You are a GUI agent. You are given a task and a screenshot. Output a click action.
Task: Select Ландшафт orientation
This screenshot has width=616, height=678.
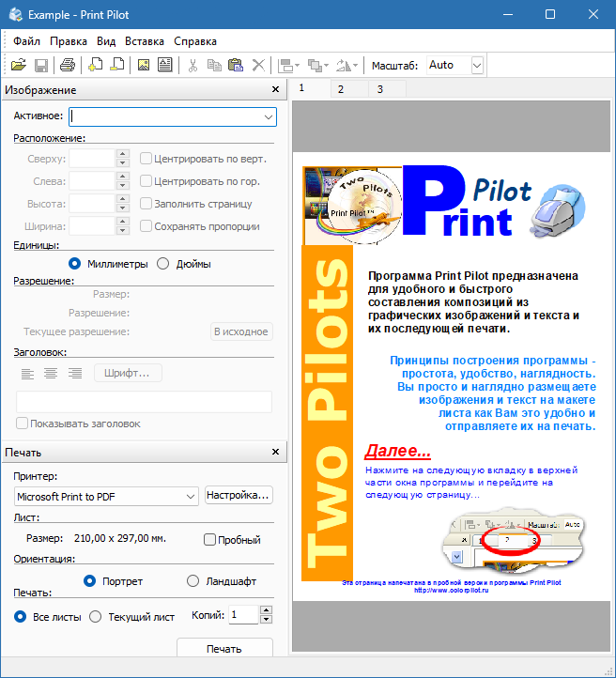(192, 581)
